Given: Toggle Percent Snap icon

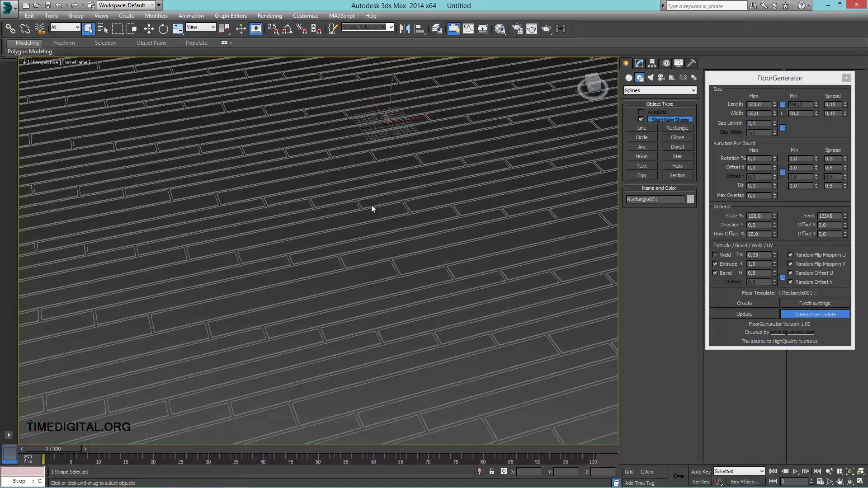Looking at the screenshot, I should 302,29.
